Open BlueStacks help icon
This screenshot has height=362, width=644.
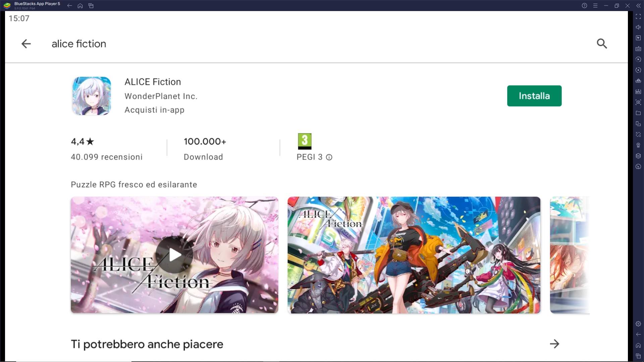point(584,6)
